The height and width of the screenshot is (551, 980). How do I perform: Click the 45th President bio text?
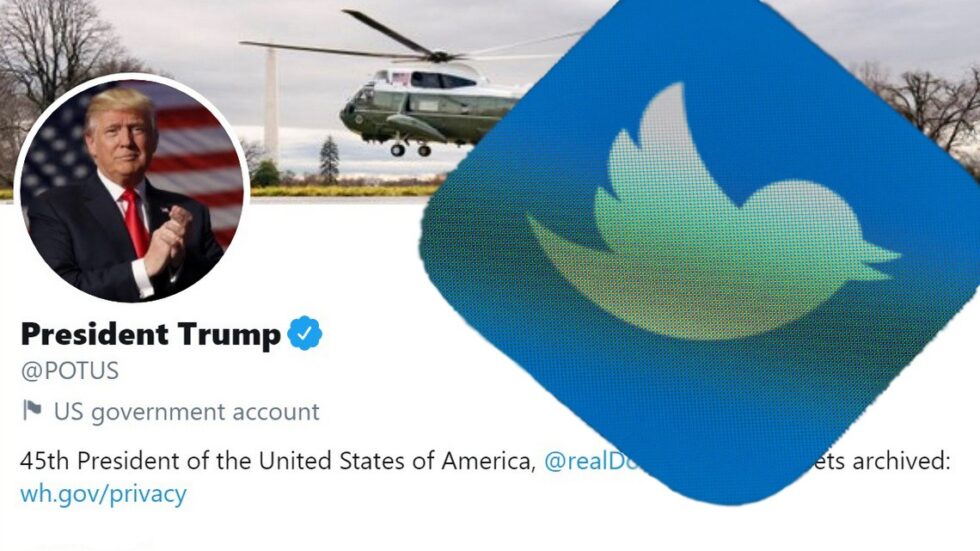[x=278, y=461]
